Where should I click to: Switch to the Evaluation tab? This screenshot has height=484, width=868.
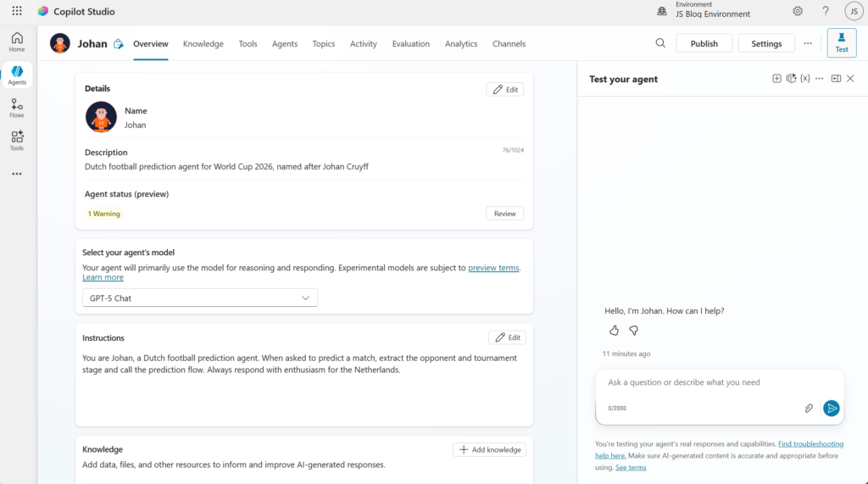pyautogui.click(x=411, y=44)
